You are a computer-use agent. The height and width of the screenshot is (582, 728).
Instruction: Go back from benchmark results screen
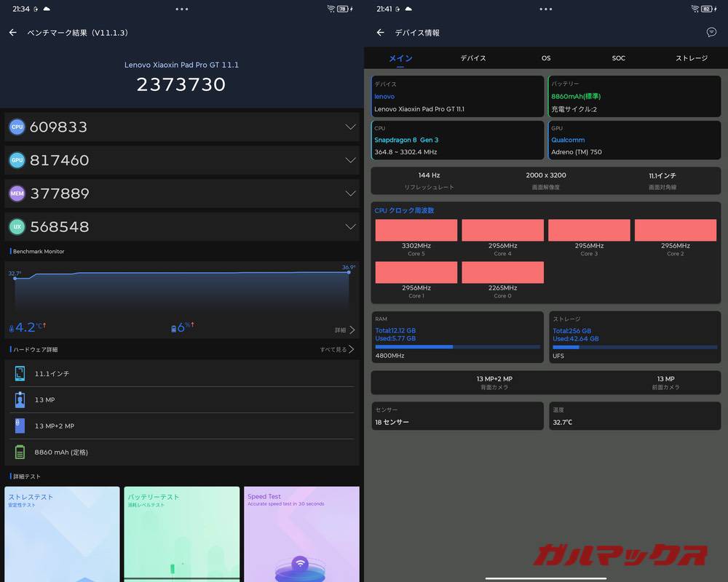click(13, 33)
